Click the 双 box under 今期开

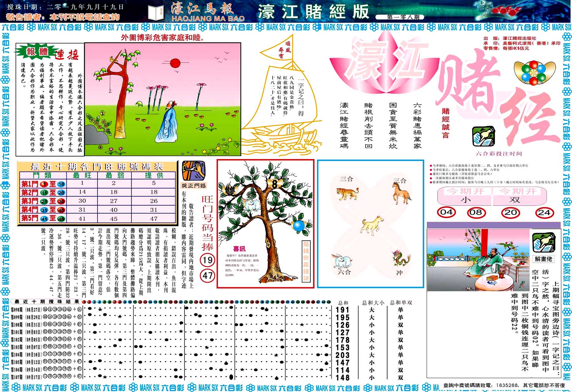click(x=514, y=200)
